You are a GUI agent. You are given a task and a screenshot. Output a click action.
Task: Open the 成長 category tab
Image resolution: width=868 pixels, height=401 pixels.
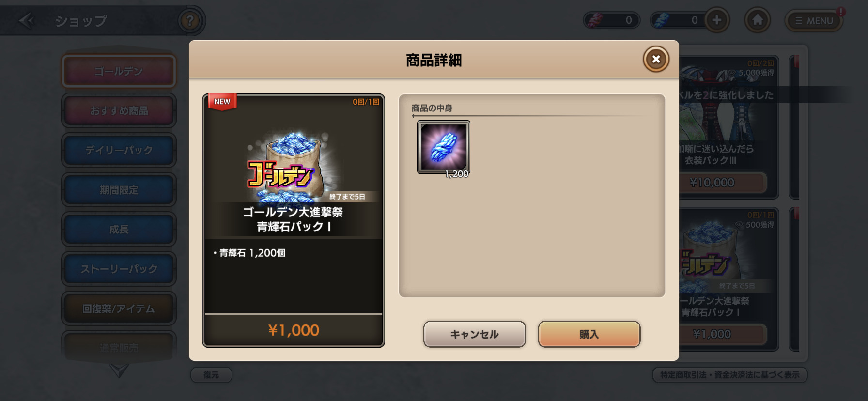point(119,230)
